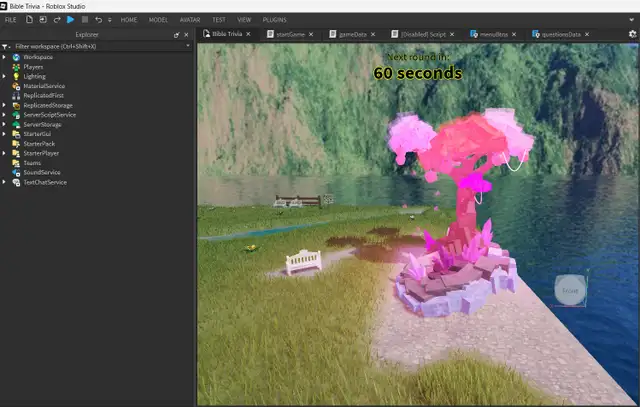This screenshot has height=407, width=640.
Task: Open the filter workspace dropdown arrow
Action: tap(188, 46)
